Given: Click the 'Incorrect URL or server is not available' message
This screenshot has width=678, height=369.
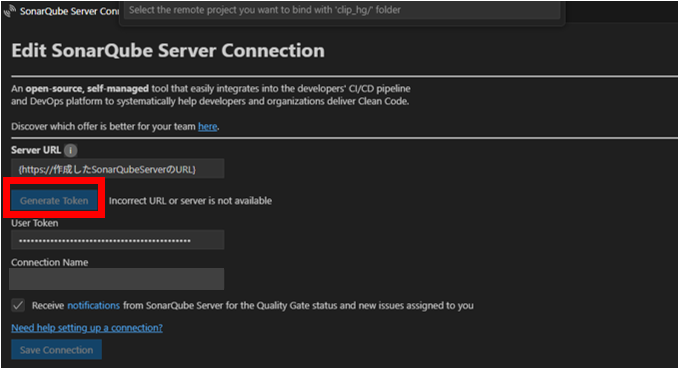Looking at the screenshot, I should 190,201.
